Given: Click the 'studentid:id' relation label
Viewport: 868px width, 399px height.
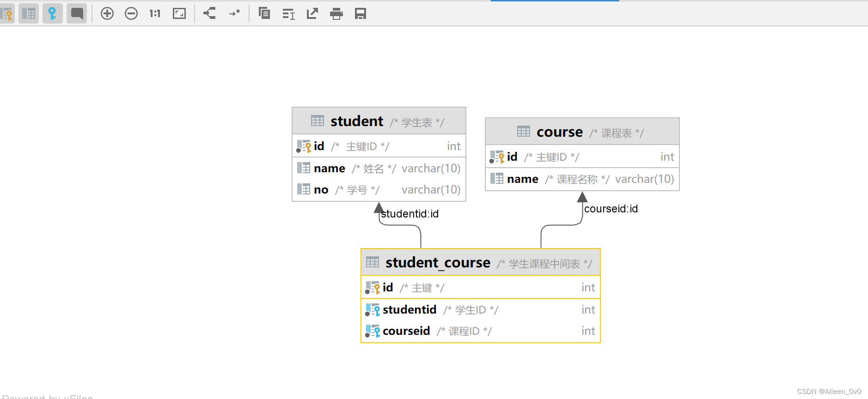Looking at the screenshot, I should [410, 214].
